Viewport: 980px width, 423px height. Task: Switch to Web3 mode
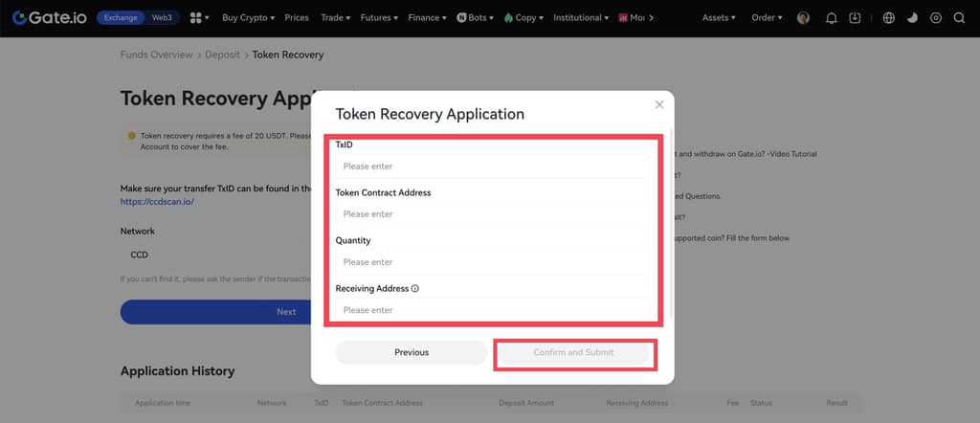(162, 18)
